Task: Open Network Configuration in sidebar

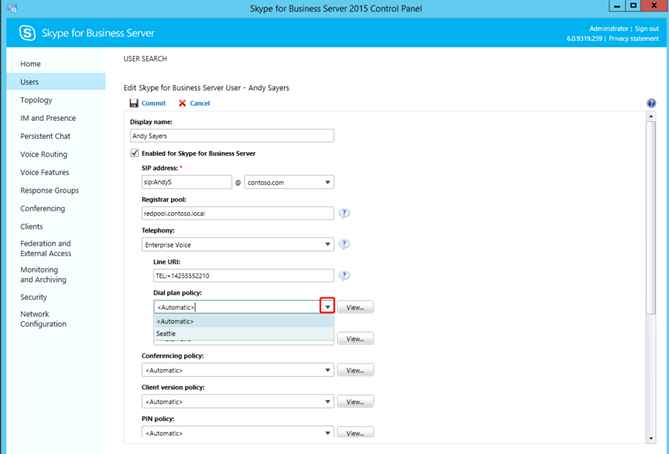Action: coord(43,319)
